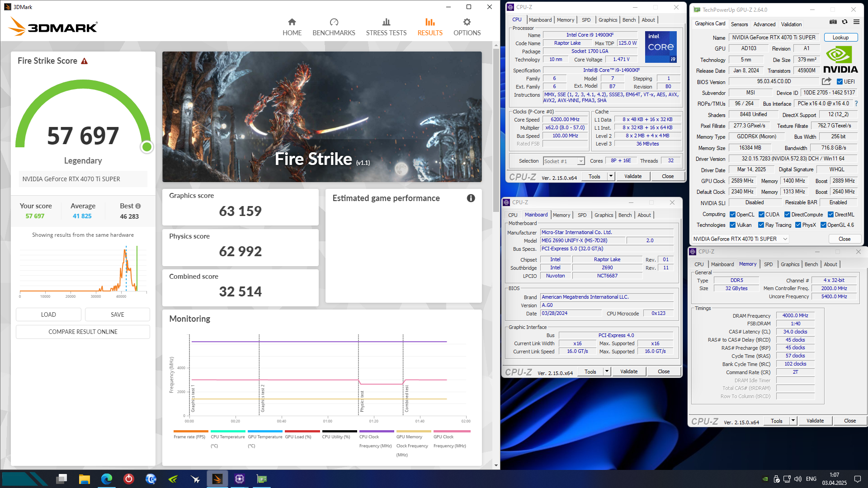Viewport: 868px width, 488px height.
Task: Click the green score gauge indicator dot
Action: coord(146,147)
